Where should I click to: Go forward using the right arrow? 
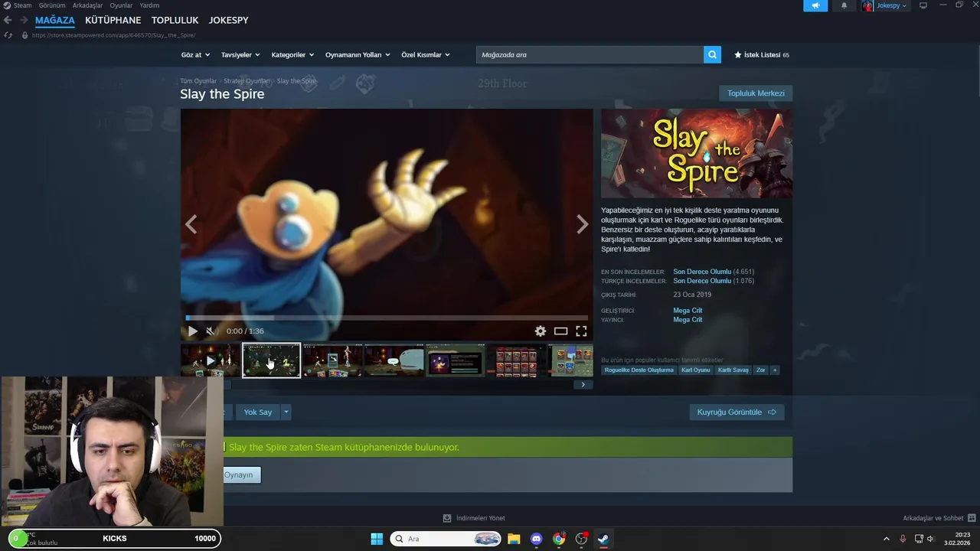pyautogui.click(x=24, y=20)
